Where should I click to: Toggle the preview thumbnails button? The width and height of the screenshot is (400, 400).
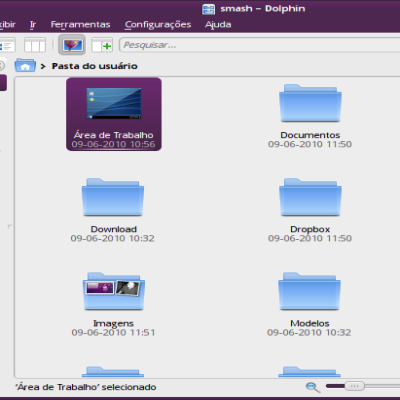coord(72,45)
